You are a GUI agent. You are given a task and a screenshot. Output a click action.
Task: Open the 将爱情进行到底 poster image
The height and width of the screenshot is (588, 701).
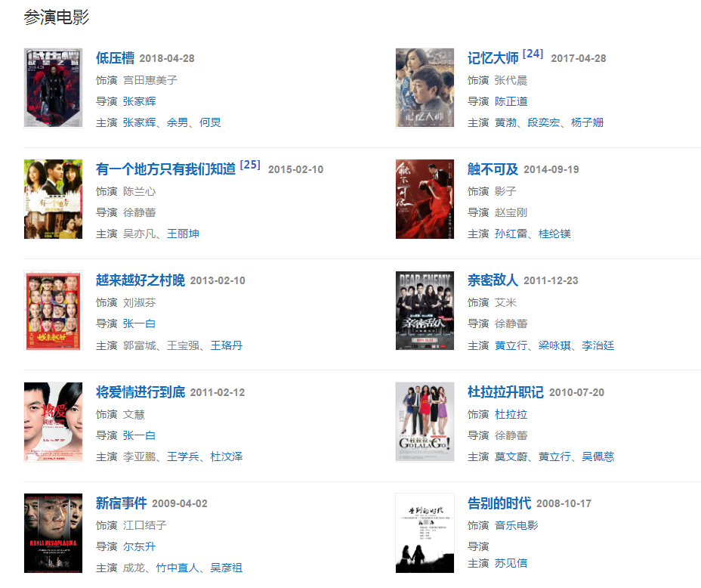click(x=53, y=422)
